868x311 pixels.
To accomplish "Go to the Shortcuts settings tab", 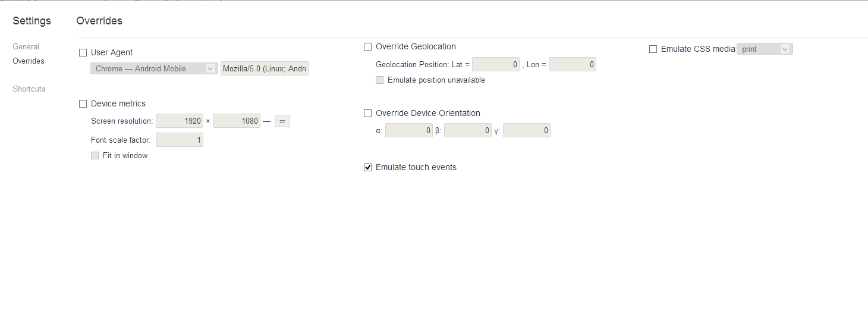I will pyautogui.click(x=29, y=89).
